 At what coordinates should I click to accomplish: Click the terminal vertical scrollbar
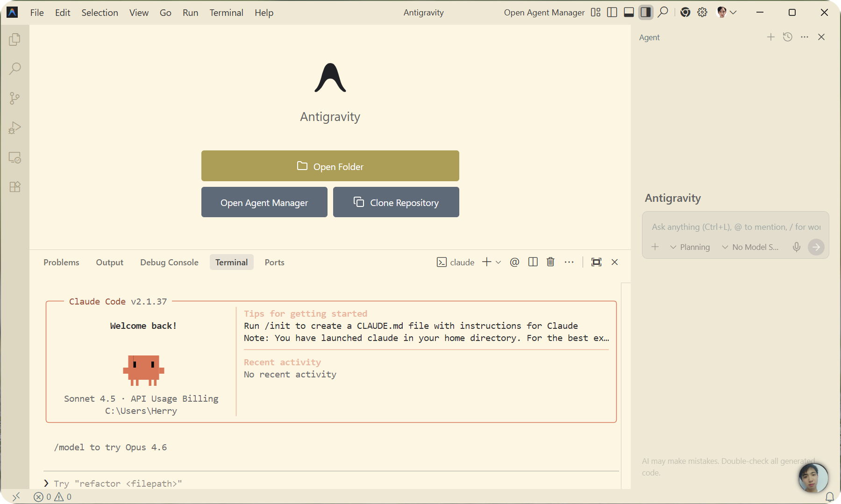(x=626, y=385)
